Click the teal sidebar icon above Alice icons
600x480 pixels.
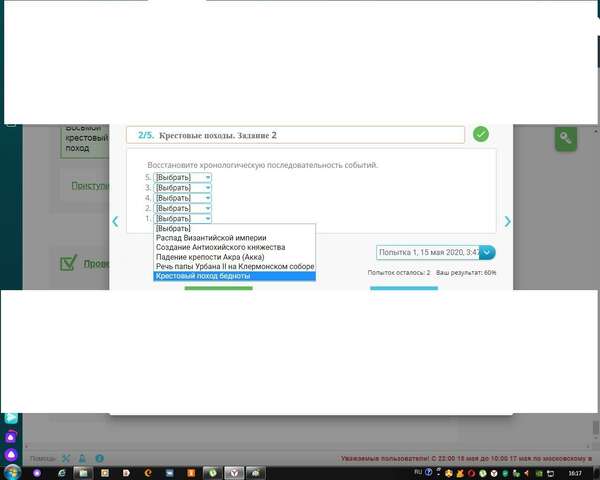point(11,418)
